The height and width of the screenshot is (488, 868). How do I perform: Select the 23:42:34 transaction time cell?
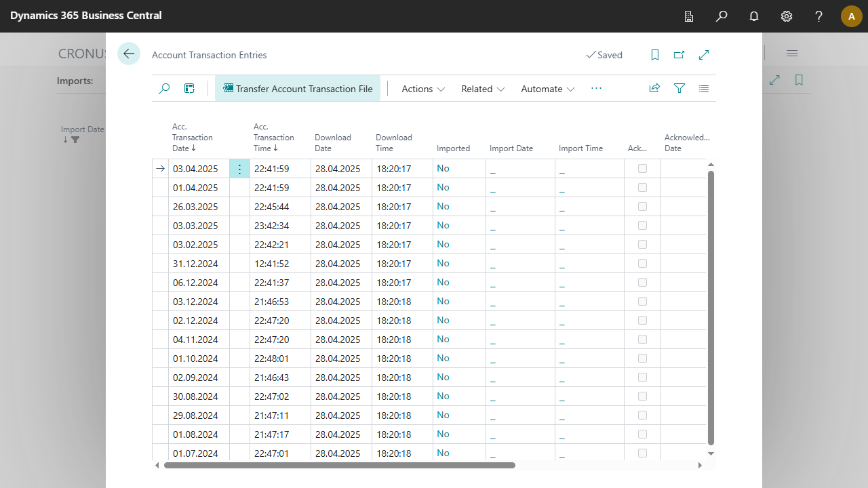pyautogui.click(x=280, y=226)
